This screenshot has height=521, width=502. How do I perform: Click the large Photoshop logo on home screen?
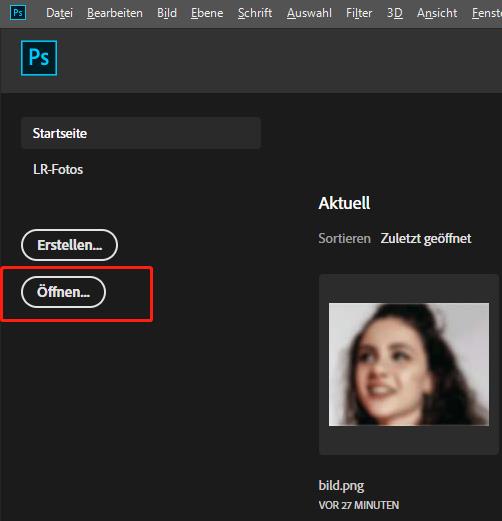click(x=39, y=58)
